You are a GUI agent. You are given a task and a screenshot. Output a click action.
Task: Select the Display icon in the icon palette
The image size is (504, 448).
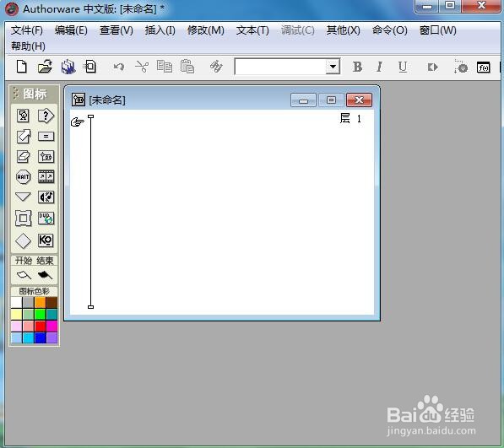pyautogui.click(x=23, y=116)
